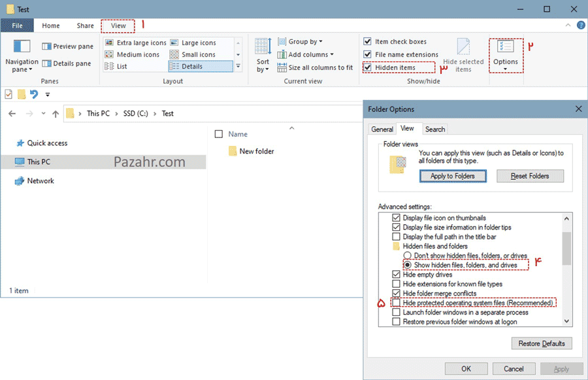Select Show hidden files, folders, and drives
The width and height of the screenshot is (588, 380).
[407, 265]
